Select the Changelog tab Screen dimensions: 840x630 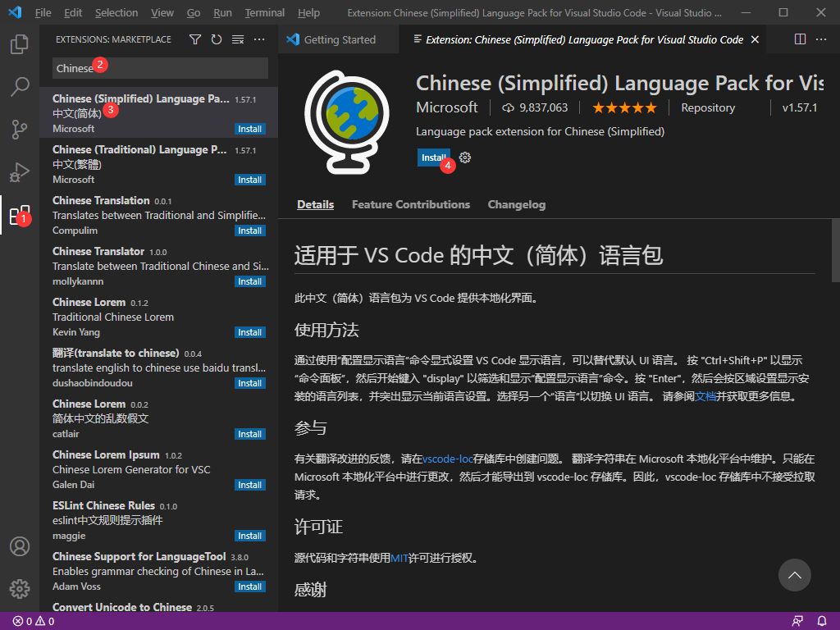pos(517,204)
